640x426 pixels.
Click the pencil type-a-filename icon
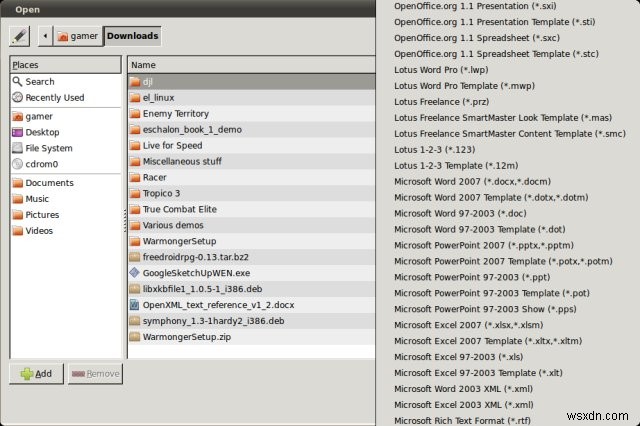tap(20, 36)
